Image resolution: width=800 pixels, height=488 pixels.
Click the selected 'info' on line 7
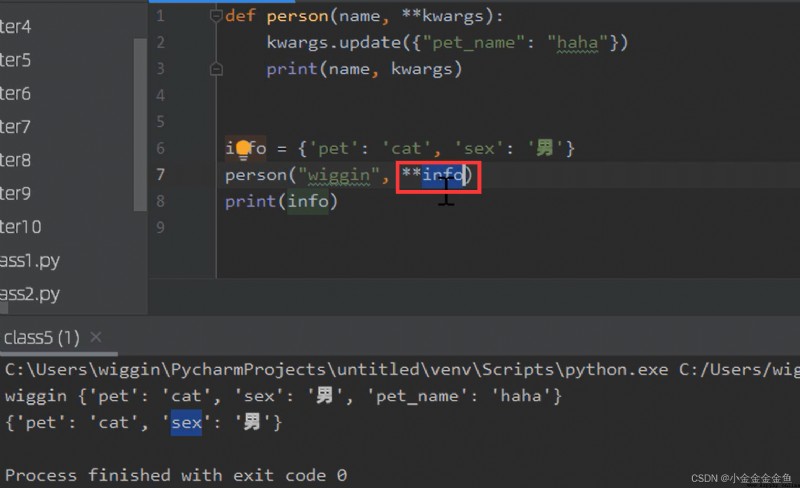(443, 175)
